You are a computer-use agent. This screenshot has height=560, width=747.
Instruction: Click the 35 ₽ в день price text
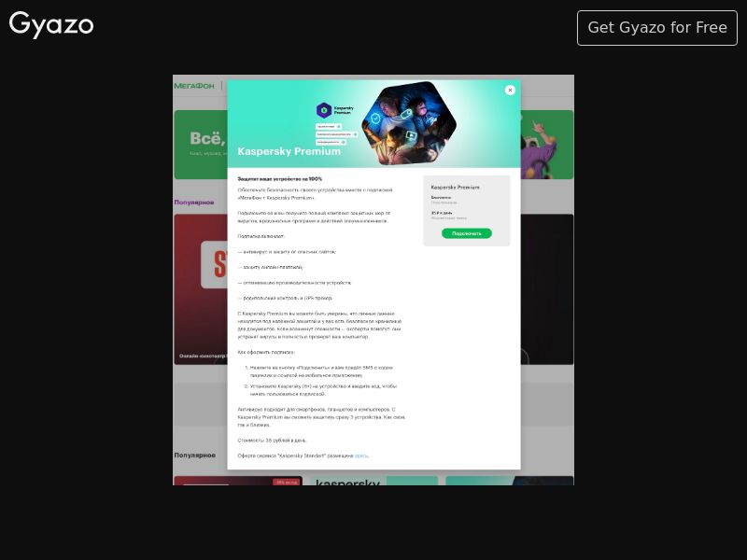click(442, 213)
